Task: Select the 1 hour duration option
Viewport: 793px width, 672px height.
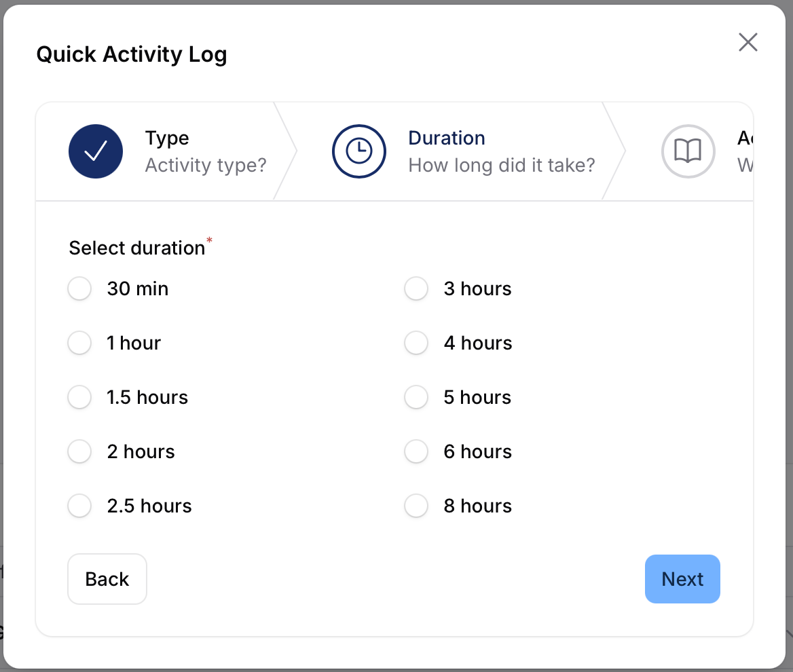Action: tap(79, 343)
